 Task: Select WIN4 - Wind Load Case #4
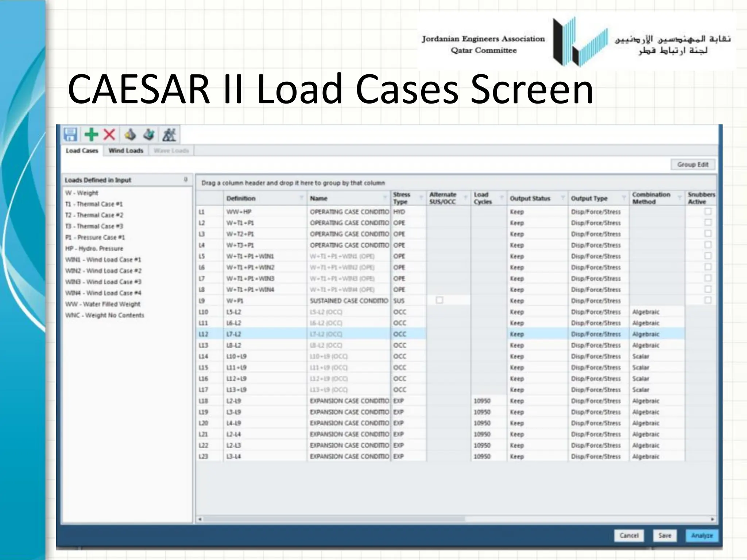pos(103,293)
